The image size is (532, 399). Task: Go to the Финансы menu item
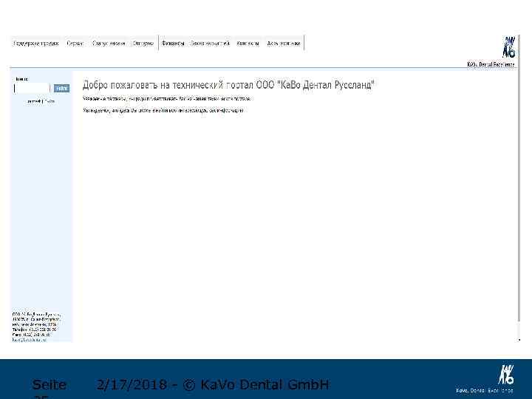coord(173,44)
